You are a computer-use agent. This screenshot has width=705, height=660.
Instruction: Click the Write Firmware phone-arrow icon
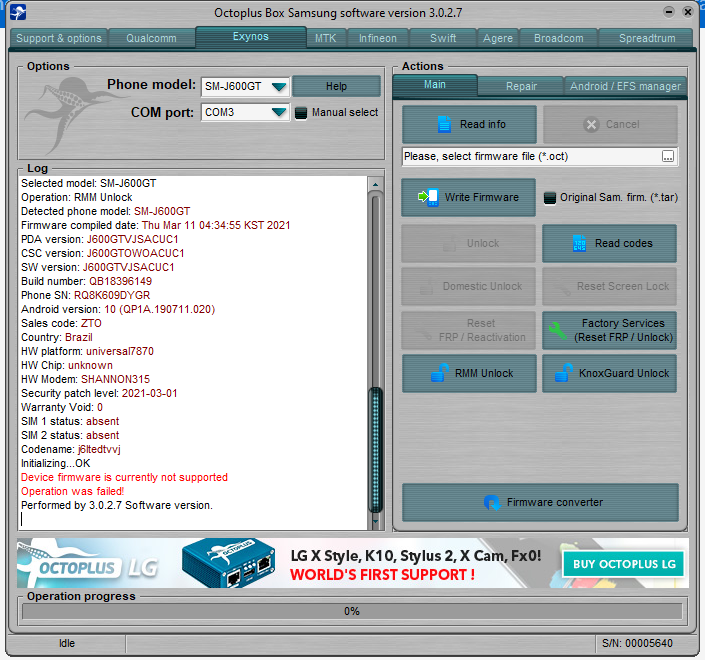[428, 197]
